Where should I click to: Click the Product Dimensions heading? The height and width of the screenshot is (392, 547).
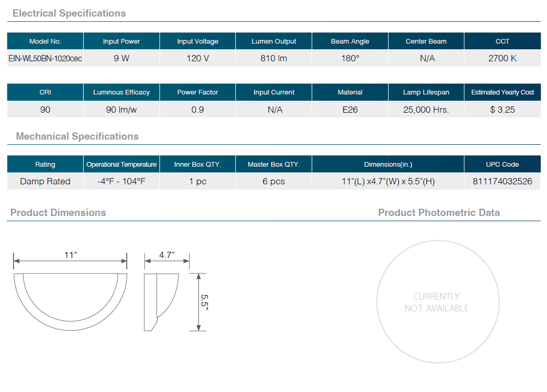[58, 213]
